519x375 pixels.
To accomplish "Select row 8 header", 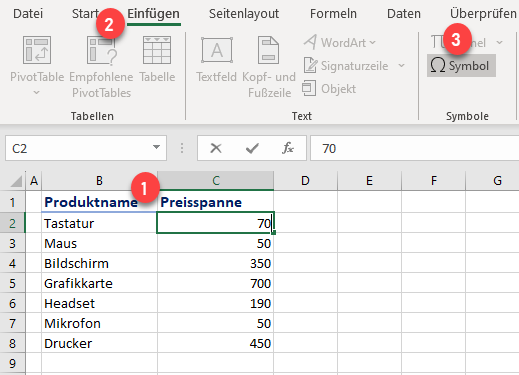I will click(12, 343).
